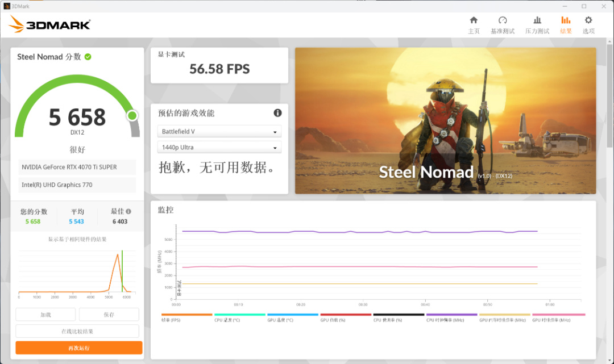Viewport: 614px width, 364px height.
Task: Toggle the GPU 负载 (%) red legend
Action: pos(346,317)
